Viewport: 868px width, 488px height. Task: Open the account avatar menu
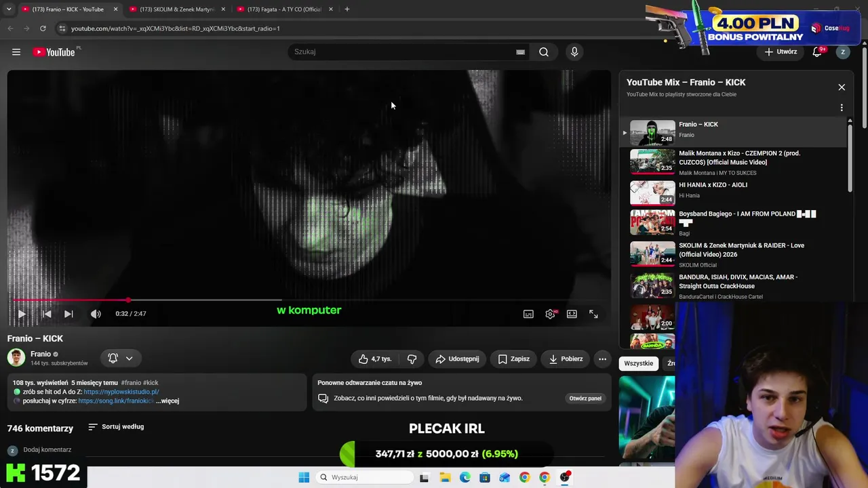point(843,52)
